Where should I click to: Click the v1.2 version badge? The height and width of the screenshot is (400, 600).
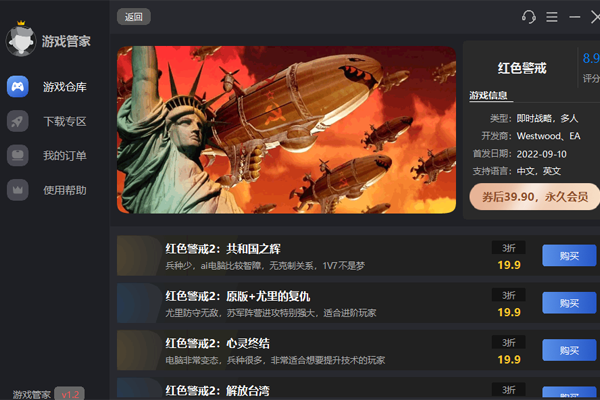click(70, 394)
